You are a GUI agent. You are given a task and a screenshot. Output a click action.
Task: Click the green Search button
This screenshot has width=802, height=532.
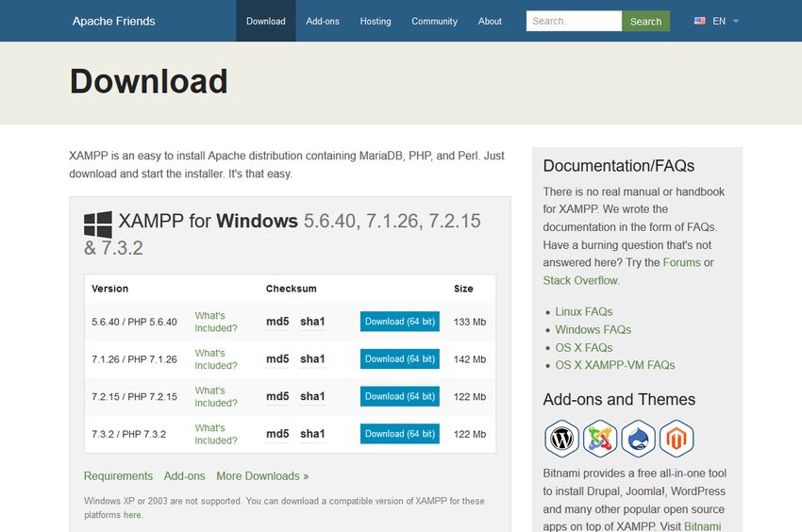pos(646,21)
